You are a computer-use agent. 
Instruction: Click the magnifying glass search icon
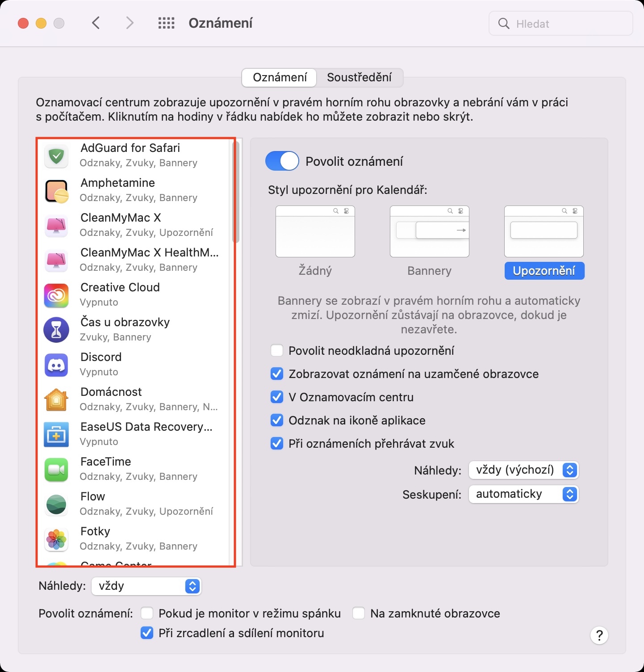[504, 24]
